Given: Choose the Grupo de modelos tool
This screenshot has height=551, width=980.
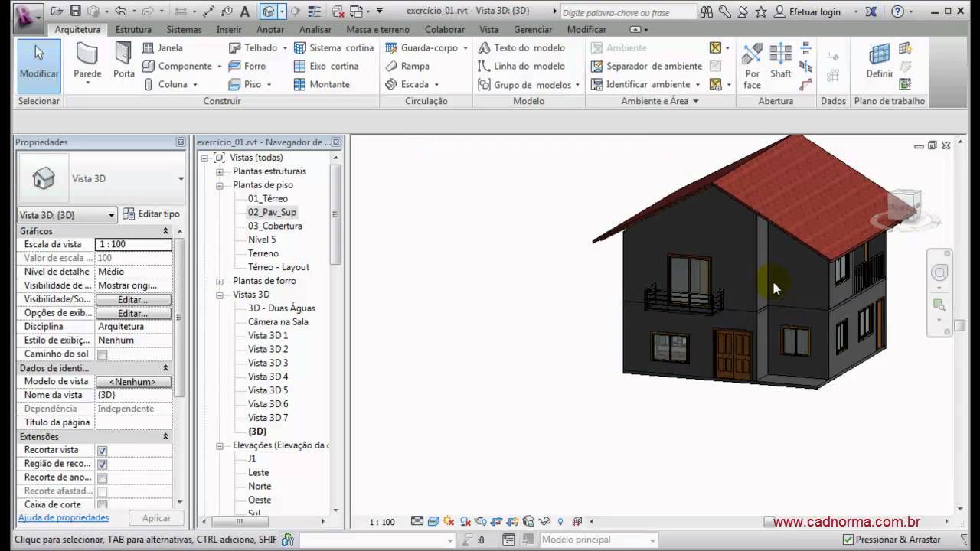Looking at the screenshot, I should point(525,84).
